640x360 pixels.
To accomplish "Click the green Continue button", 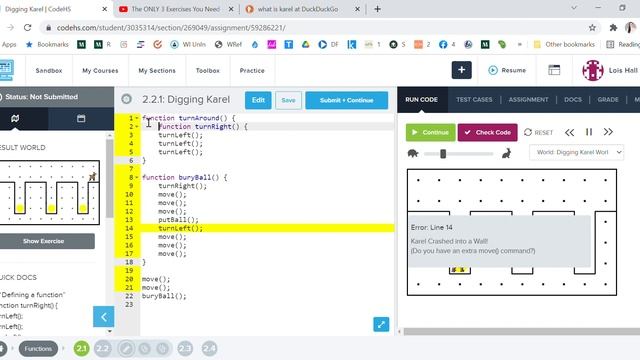I will coord(431,132).
